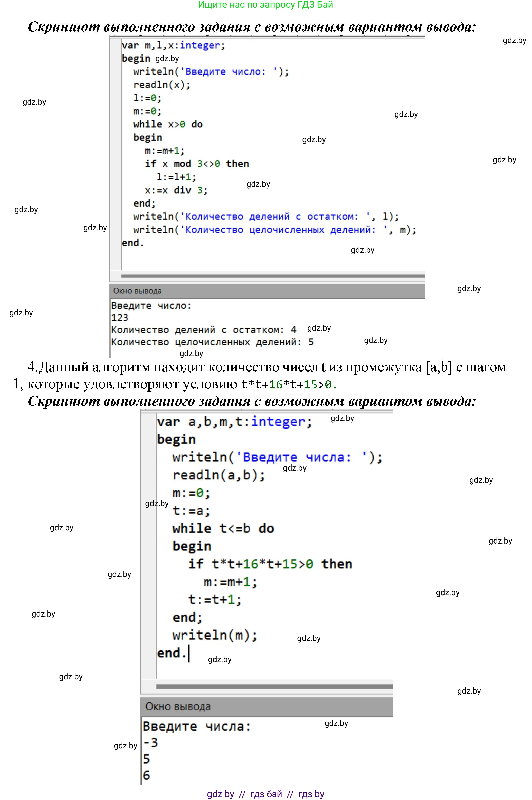Click the 'writeln(m);' line in second editor
The image size is (532, 800).
click(x=215, y=635)
